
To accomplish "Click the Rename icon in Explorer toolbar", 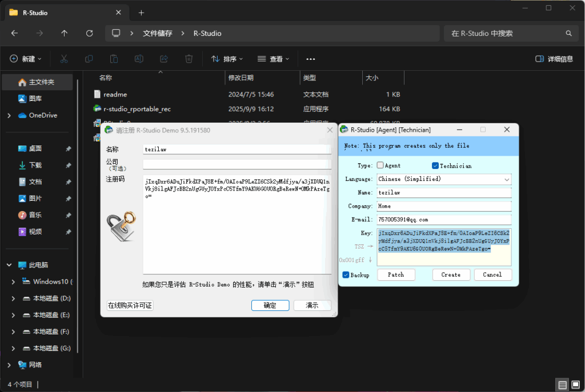I will [x=139, y=59].
